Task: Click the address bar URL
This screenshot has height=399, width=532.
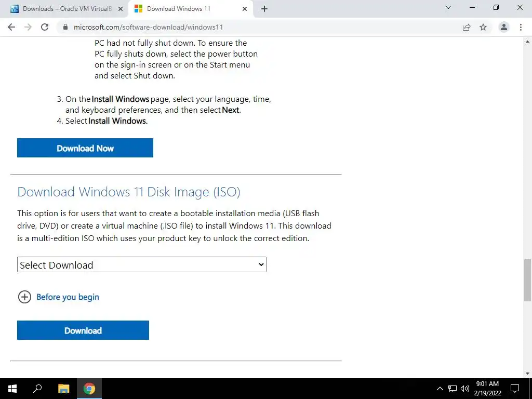Action: pyautogui.click(x=148, y=27)
